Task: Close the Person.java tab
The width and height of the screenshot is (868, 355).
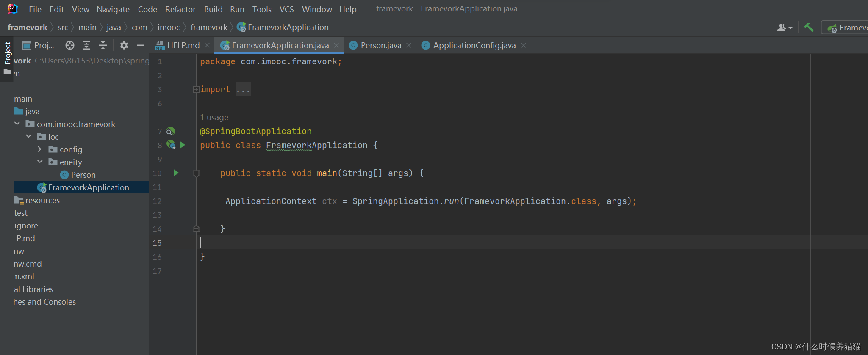Action: pyautogui.click(x=409, y=45)
